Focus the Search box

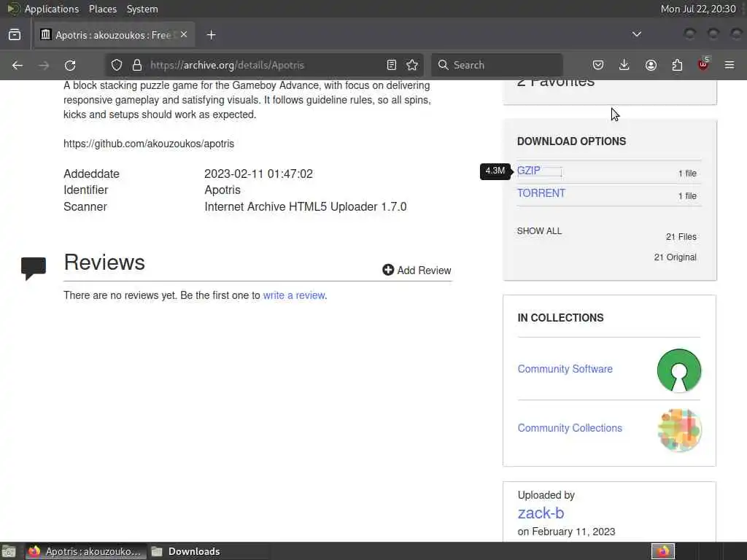497,65
